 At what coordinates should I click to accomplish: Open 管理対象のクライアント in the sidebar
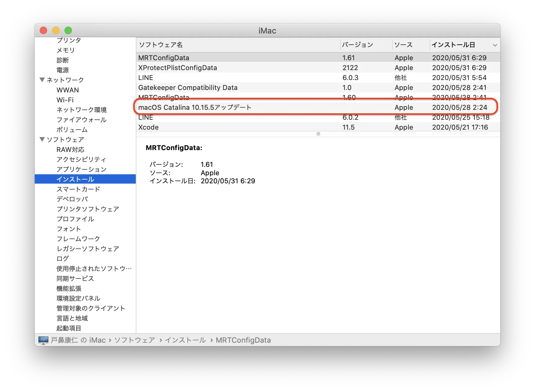tap(91, 308)
